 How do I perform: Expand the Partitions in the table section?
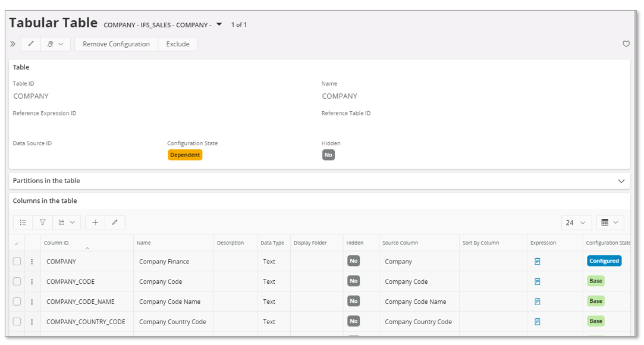point(621,181)
